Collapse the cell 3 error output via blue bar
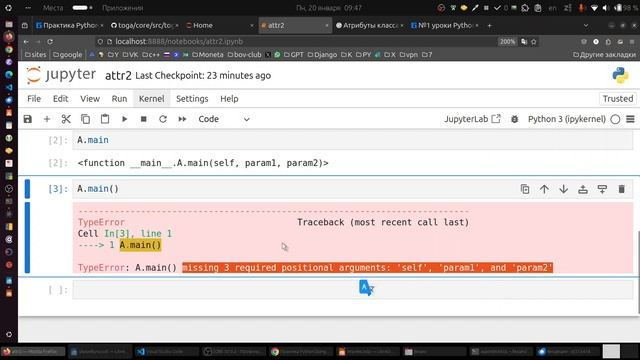The image size is (640, 360). pos(27,238)
